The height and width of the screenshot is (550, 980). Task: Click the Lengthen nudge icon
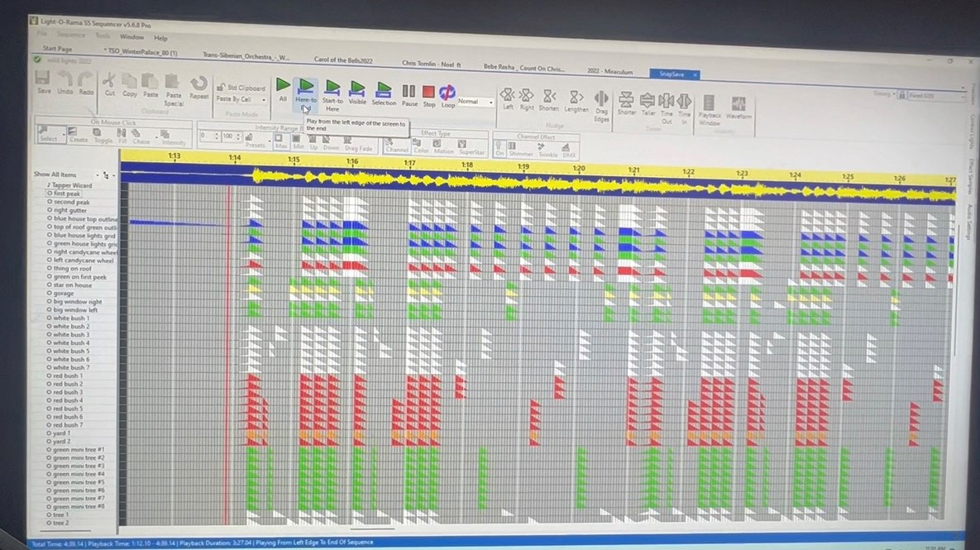(576, 101)
